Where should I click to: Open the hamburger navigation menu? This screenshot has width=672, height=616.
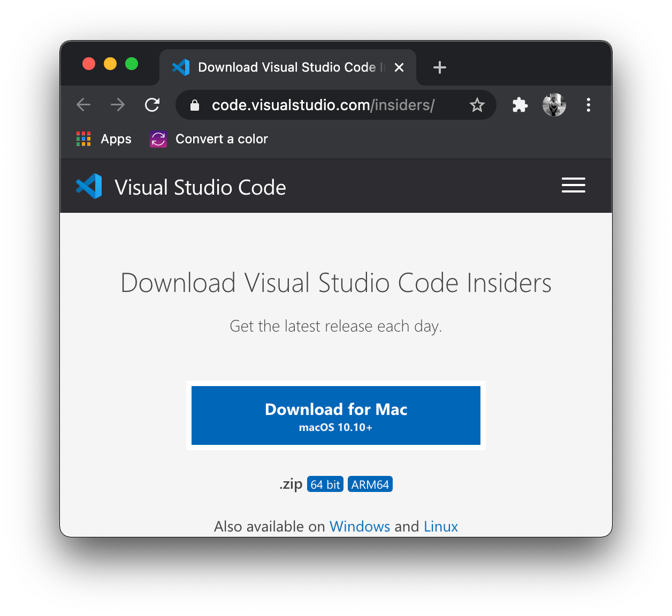[x=574, y=185]
